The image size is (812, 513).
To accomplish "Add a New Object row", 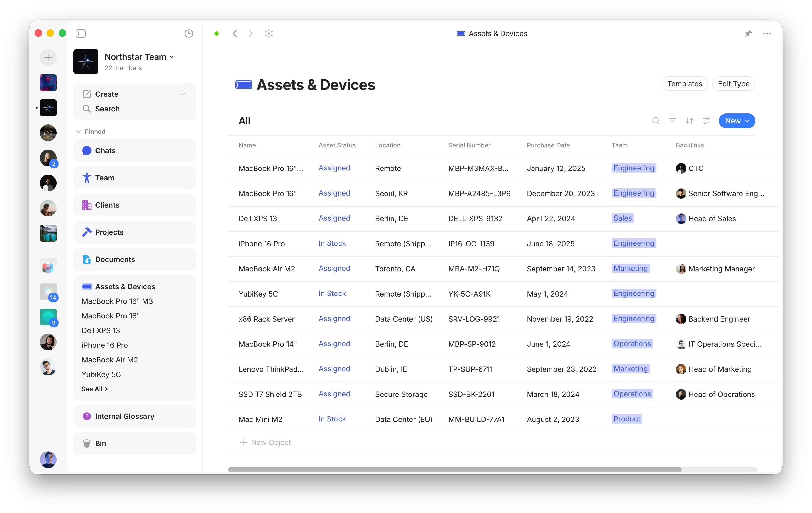I will (265, 442).
